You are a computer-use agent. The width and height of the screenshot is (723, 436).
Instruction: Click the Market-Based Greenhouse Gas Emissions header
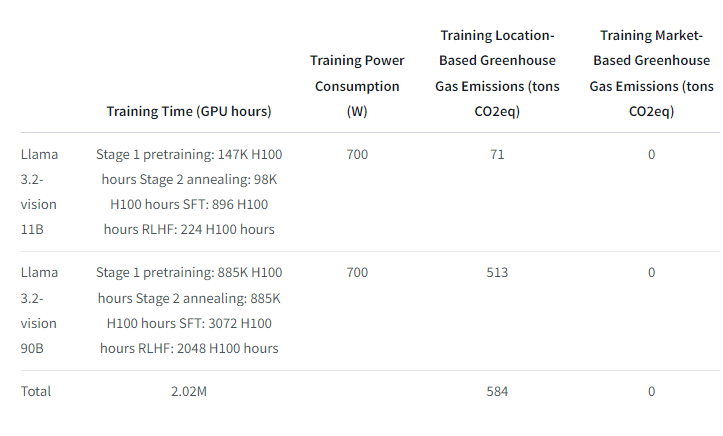651,73
